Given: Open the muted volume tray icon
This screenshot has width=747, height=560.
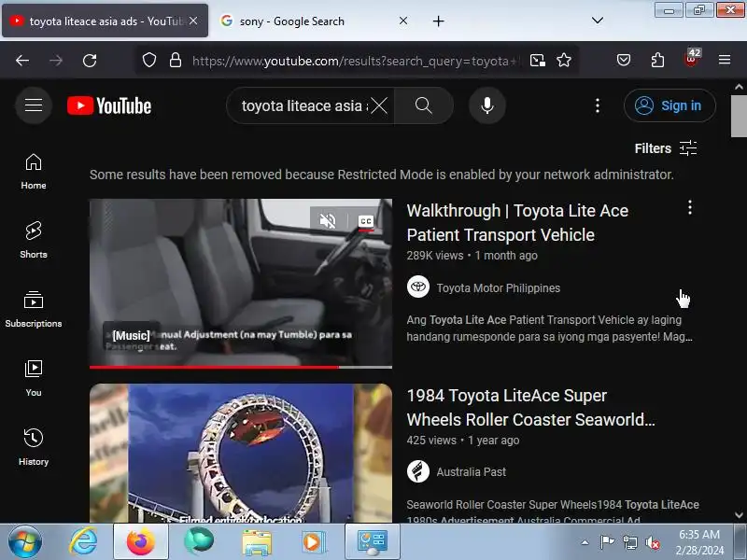Looking at the screenshot, I should (x=653, y=542).
